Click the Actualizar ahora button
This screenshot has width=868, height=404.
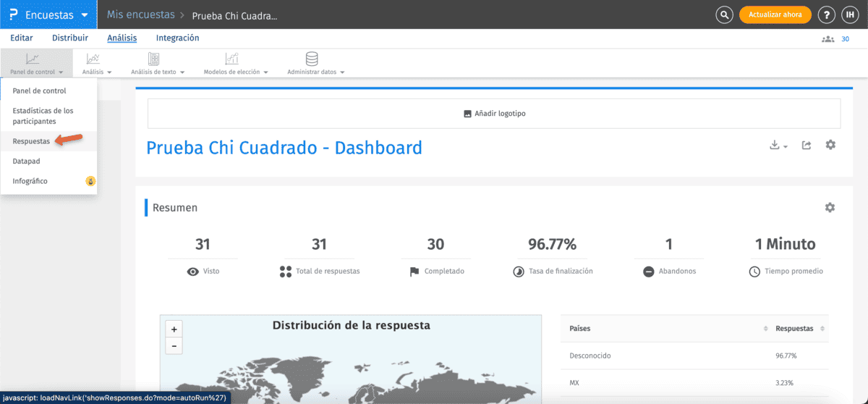click(x=775, y=14)
